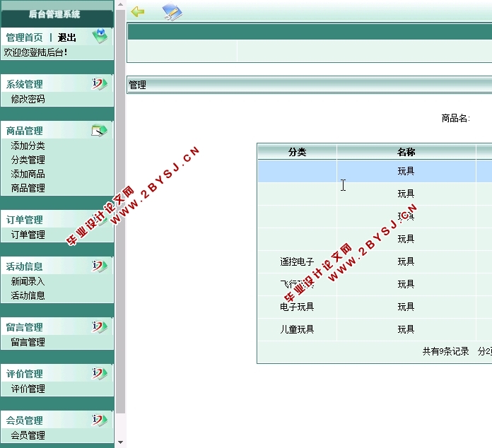The width and height of the screenshot is (492, 448).
Task: Click 退出 to log out
Action: 67,37
